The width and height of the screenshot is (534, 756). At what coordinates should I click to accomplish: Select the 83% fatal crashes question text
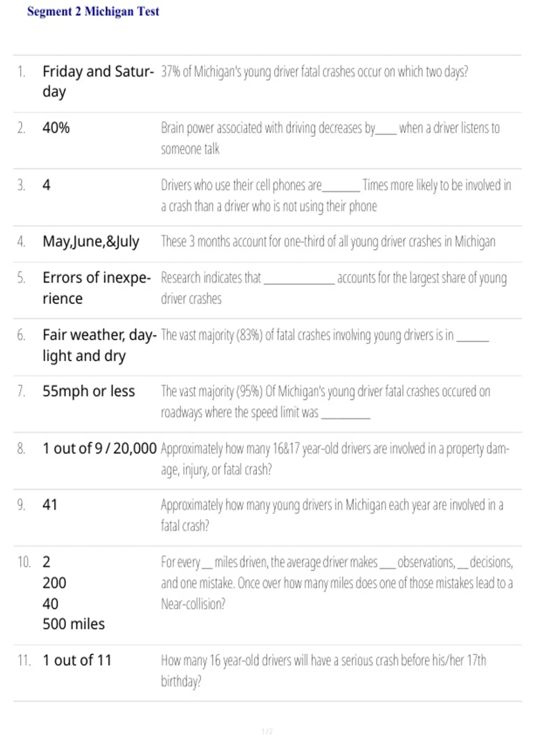pyautogui.click(x=325, y=335)
